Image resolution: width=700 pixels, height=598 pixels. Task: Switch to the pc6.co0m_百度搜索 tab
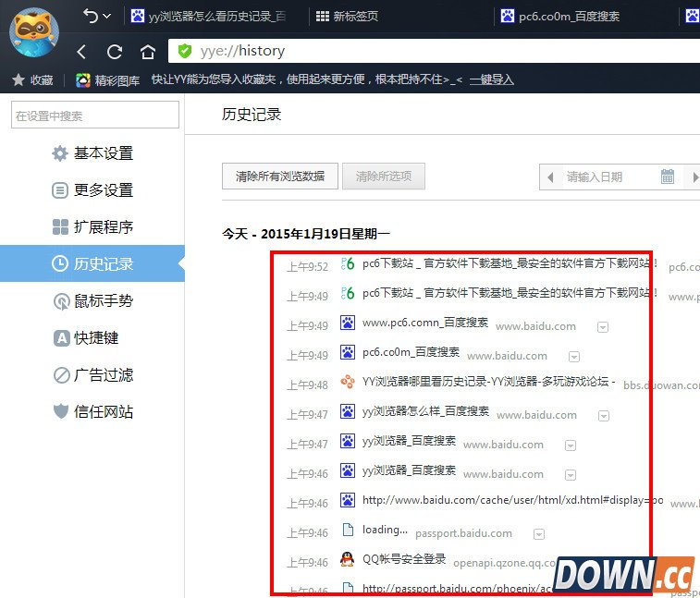coord(560,17)
